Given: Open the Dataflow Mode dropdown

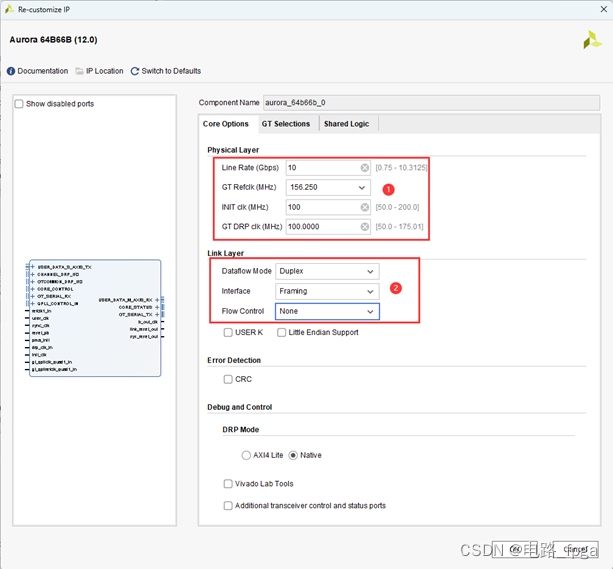Looking at the screenshot, I should click(x=327, y=271).
